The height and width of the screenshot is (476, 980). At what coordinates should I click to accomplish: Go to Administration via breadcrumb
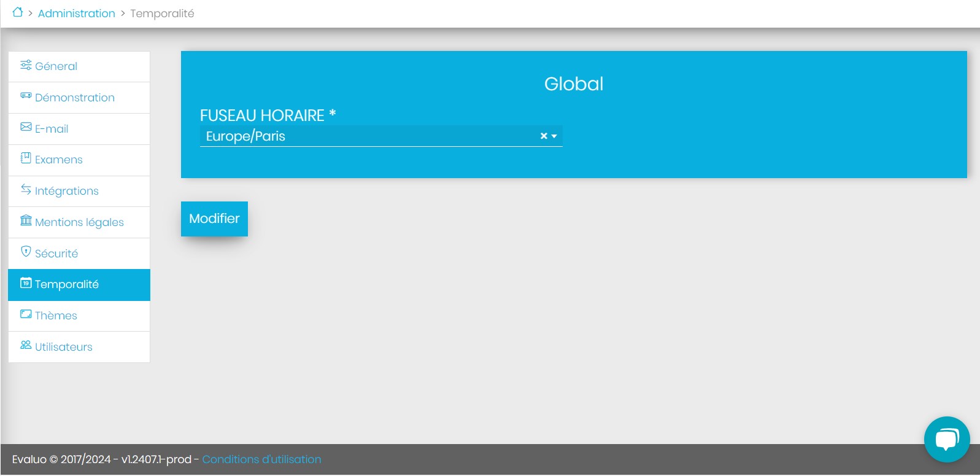coord(76,14)
